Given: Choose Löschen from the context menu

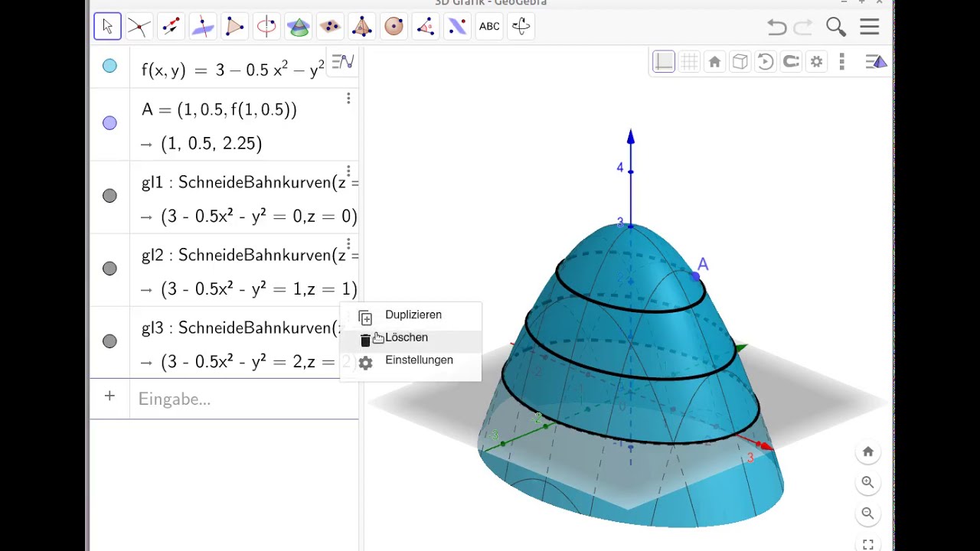Looking at the screenshot, I should (411, 337).
